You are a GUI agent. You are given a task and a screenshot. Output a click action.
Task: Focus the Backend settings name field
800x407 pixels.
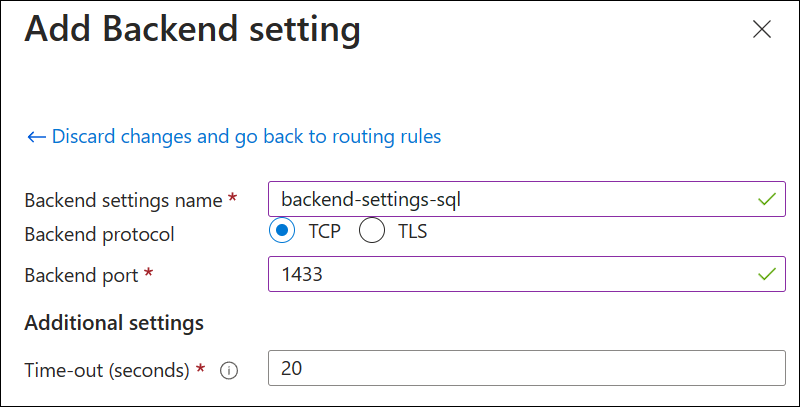pos(510,199)
